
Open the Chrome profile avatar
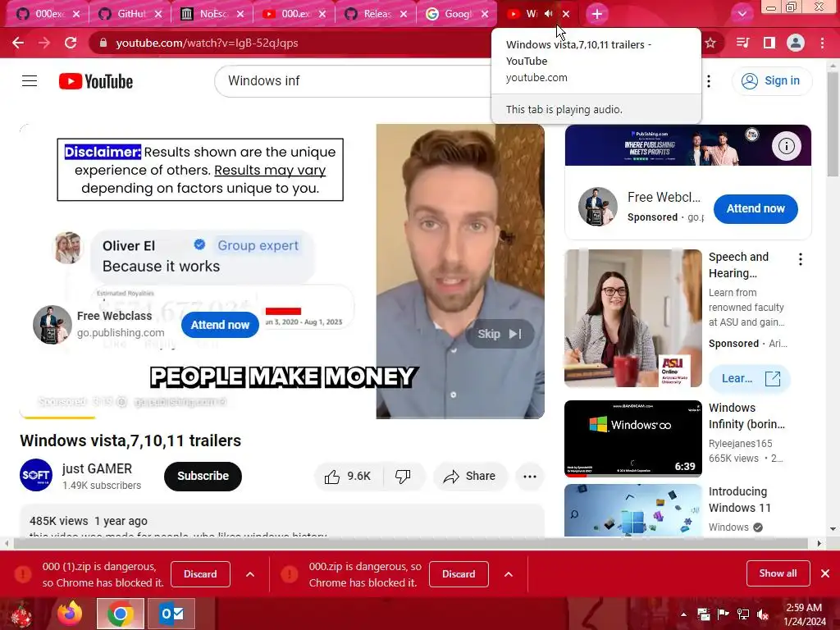[796, 43]
